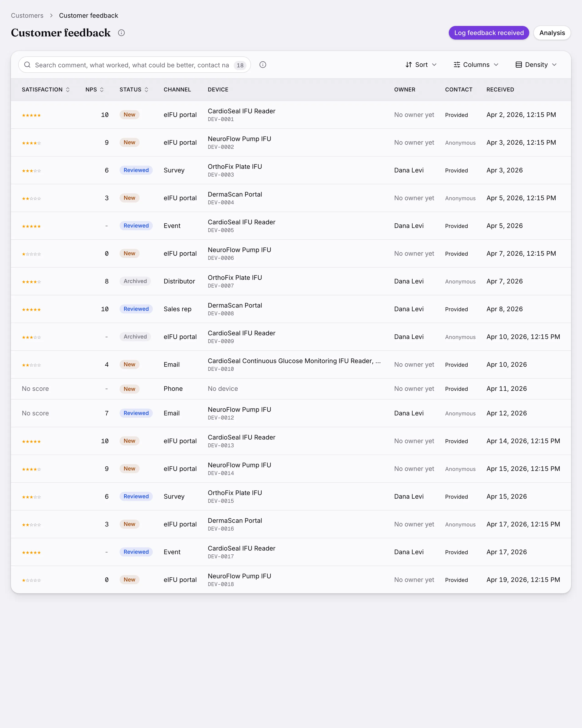This screenshot has height=728, width=582.
Task: Click the search magnifier icon
Action: click(27, 64)
